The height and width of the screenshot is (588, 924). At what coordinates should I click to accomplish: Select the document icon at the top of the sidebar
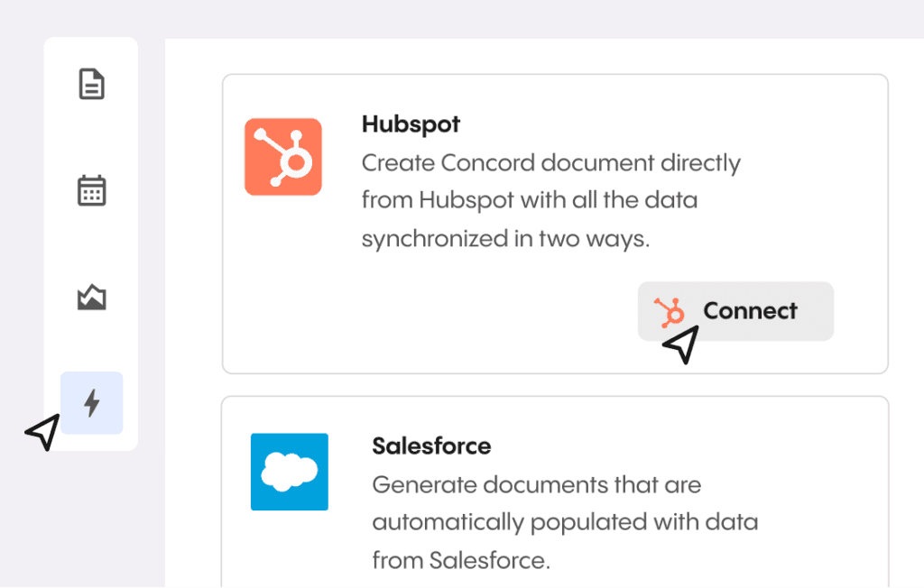(90, 84)
